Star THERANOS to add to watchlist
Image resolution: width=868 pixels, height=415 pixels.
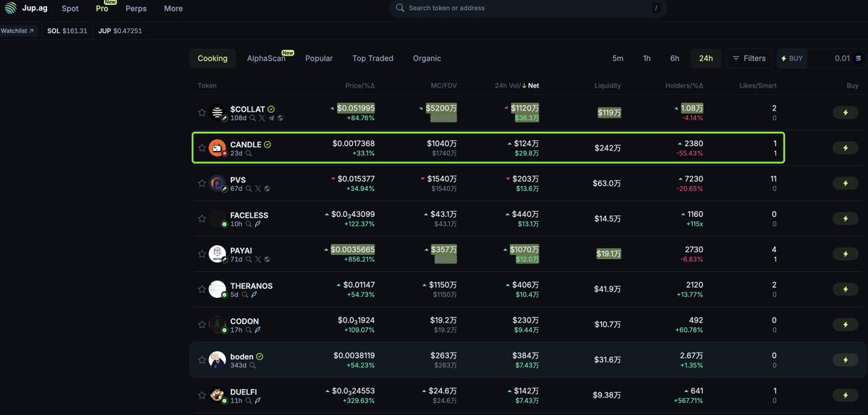pos(202,289)
